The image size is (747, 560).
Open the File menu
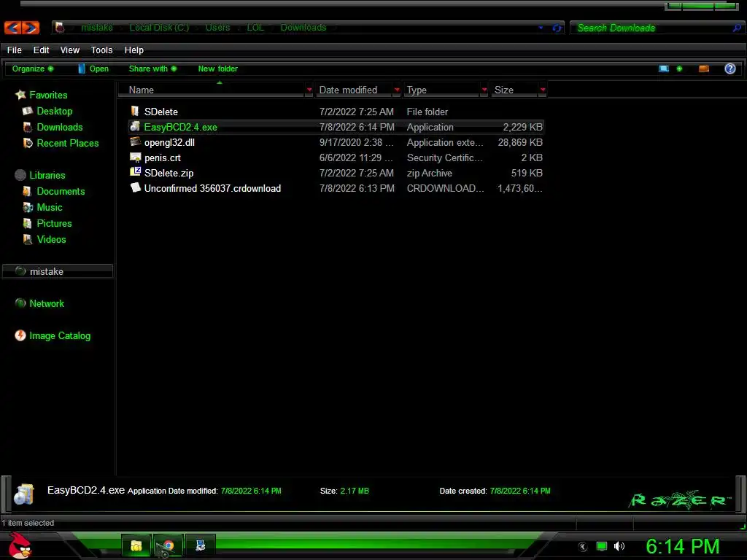15,50
